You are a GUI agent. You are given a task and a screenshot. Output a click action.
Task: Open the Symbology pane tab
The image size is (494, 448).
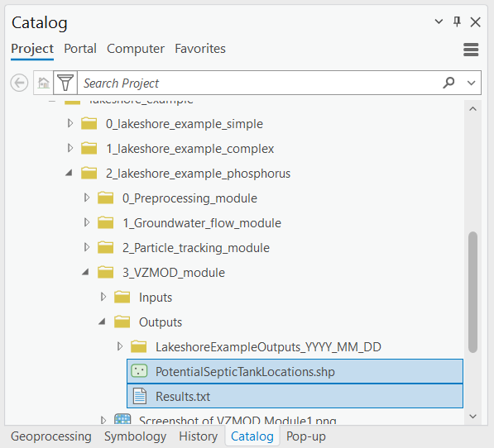pyautogui.click(x=135, y=436)
